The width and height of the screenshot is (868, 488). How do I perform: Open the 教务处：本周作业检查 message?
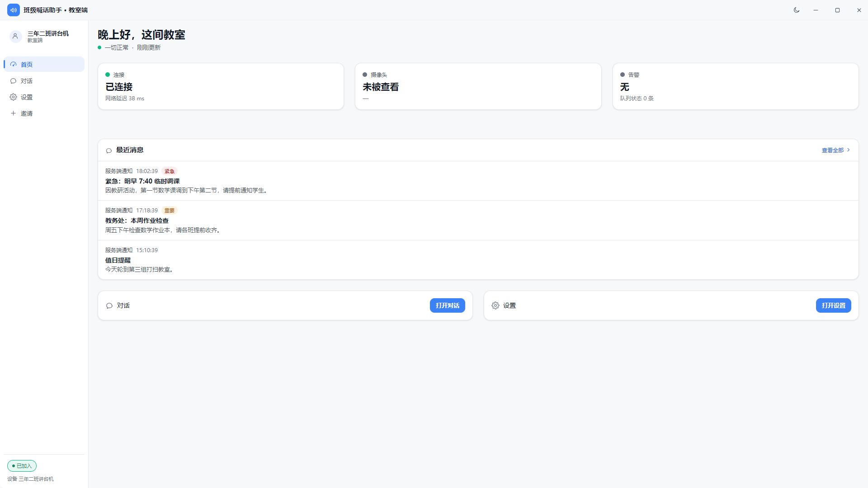pyautogui.click(x=478, y=221)
